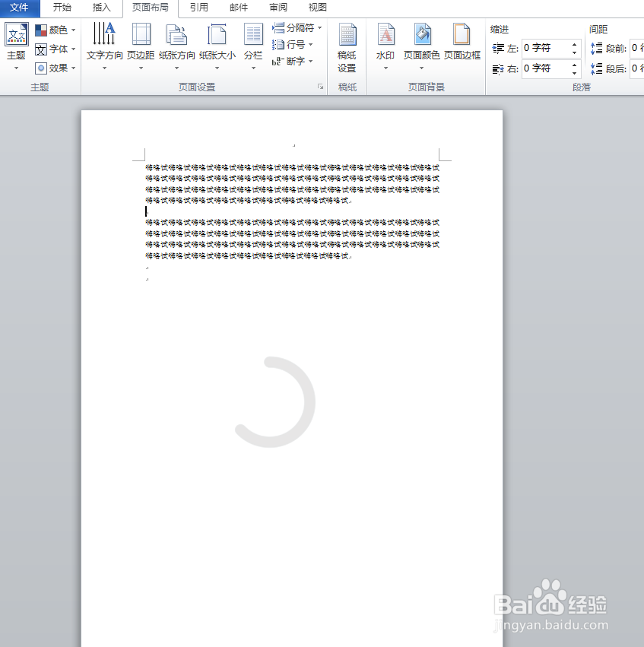This screenshot has height=647, width=644.
Task: Open the Themes (主题) gallery icon
Action: click(x=17, y=35)
